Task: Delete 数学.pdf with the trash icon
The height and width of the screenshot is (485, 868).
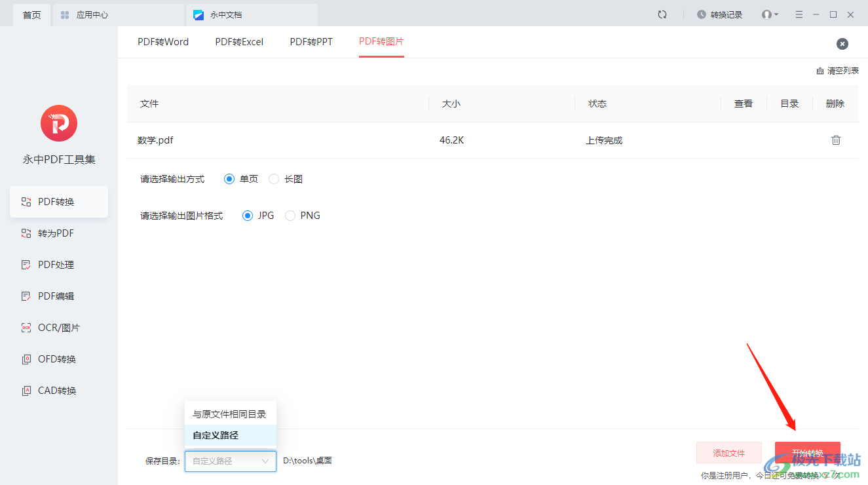Action: (836, 140)
